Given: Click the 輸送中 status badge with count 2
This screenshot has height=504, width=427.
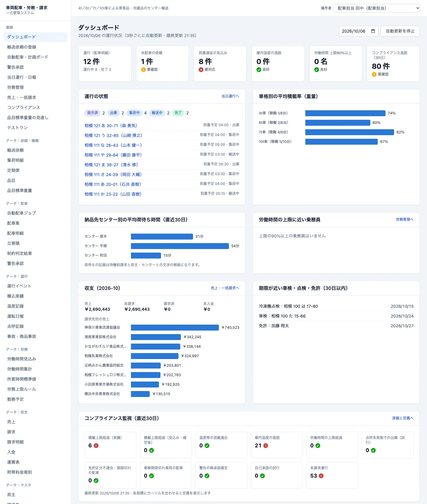Looking at the screenshot, I should click(x=157, y=113).
